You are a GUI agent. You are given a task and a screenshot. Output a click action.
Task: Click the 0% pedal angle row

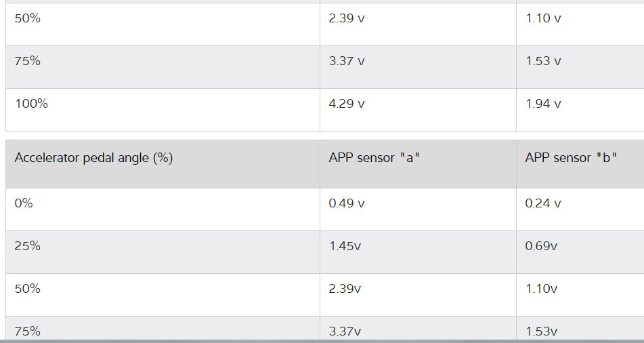[24, 203]
